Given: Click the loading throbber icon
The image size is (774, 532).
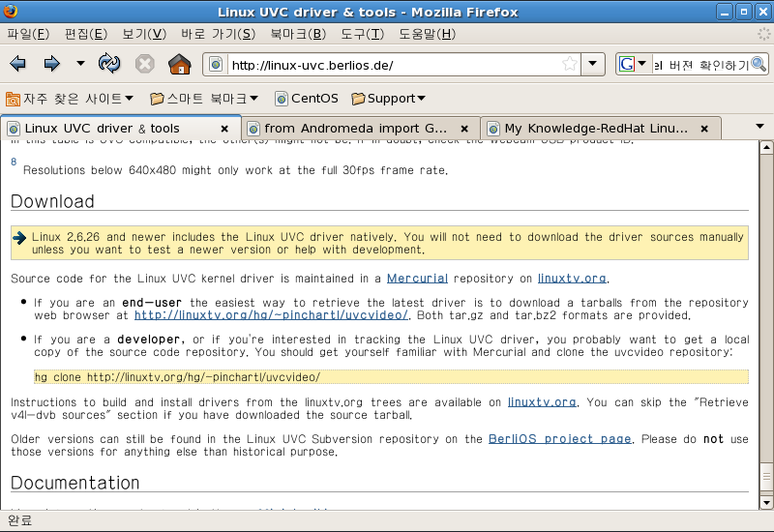Looking at the screenshot, I should coord(763,34).
